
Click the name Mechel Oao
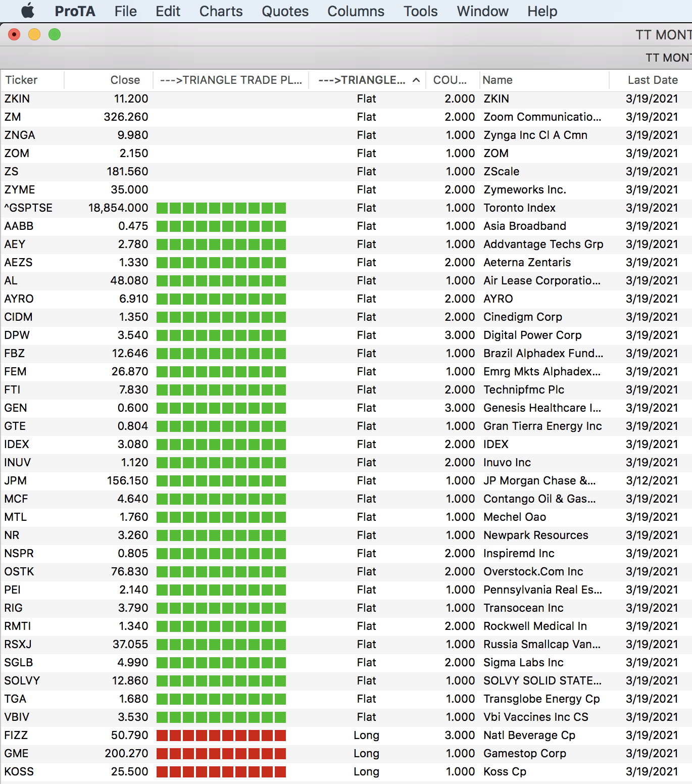(x=515, y=517)
